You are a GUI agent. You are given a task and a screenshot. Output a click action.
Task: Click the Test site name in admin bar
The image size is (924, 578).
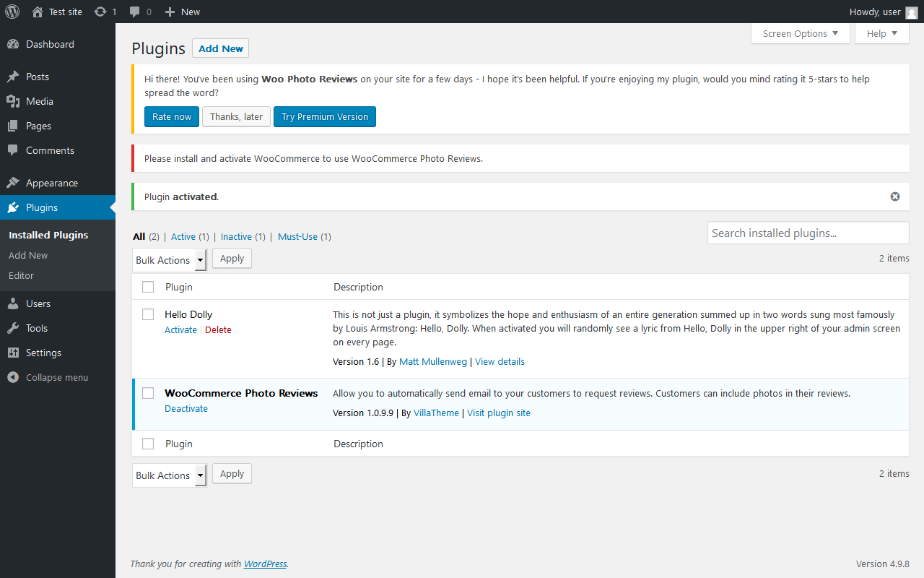pyautogui.click(x=66, y=12)
